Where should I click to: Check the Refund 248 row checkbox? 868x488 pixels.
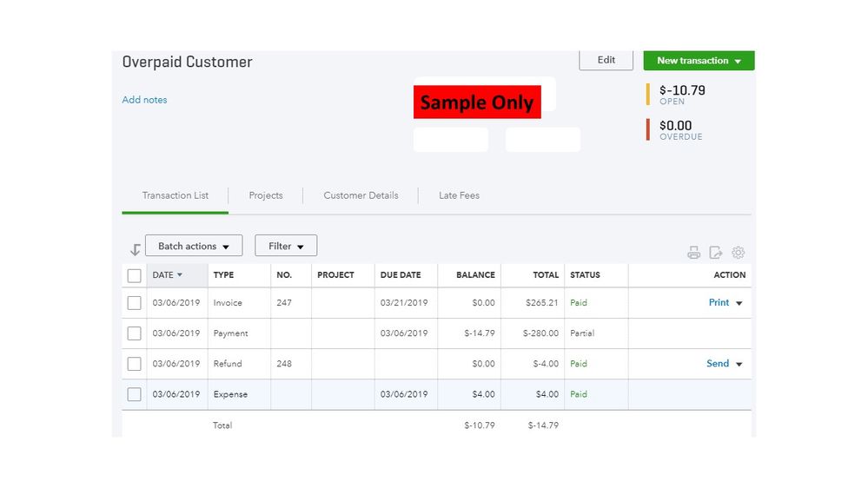coord(134,364)
